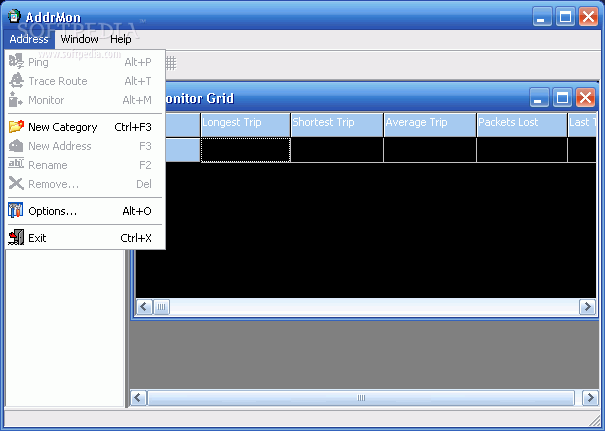Select Options... in the Address menu
This screenshot has height=431, width=605.
pos(85,211)
